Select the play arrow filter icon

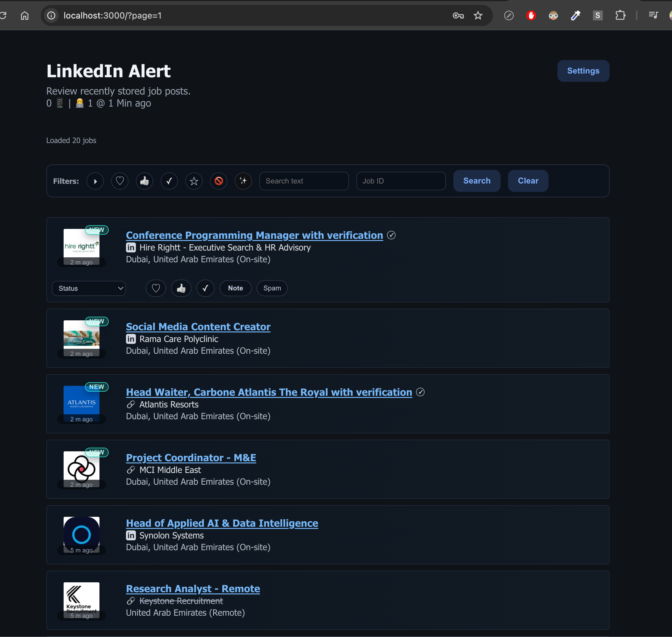click(95, 181)
